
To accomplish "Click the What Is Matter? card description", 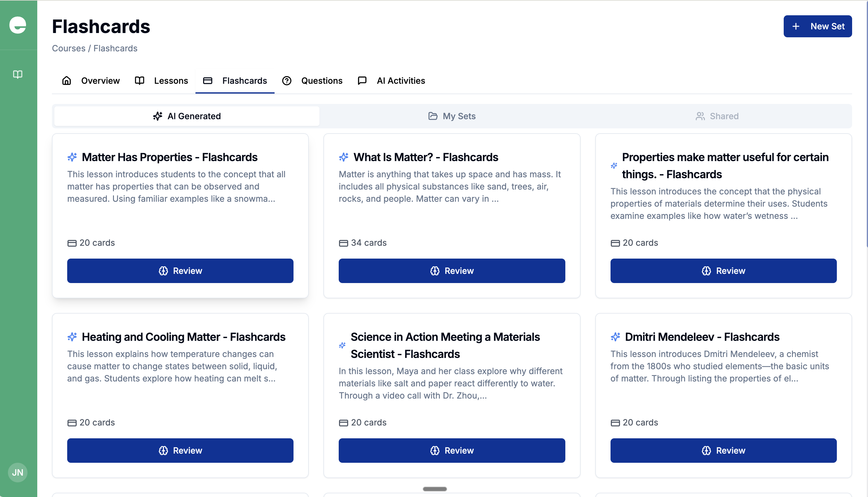I will [450, 186].
